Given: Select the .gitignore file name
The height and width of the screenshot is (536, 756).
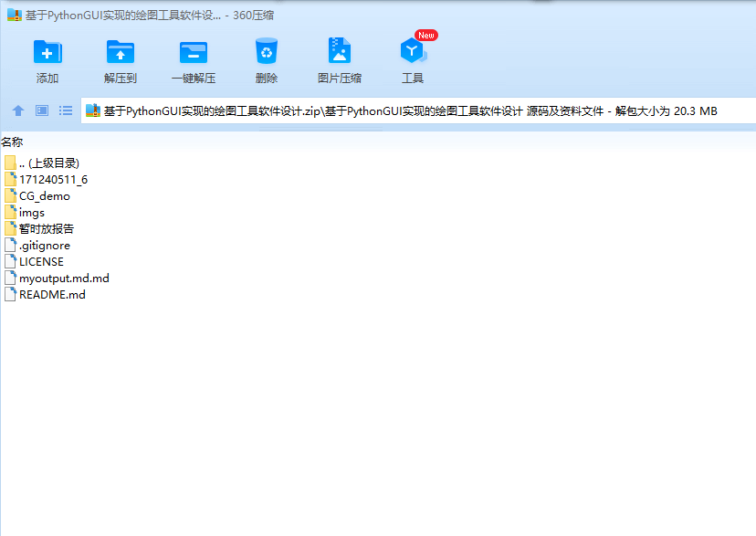Looking at the screenshot, I should (x=45, y=245).
